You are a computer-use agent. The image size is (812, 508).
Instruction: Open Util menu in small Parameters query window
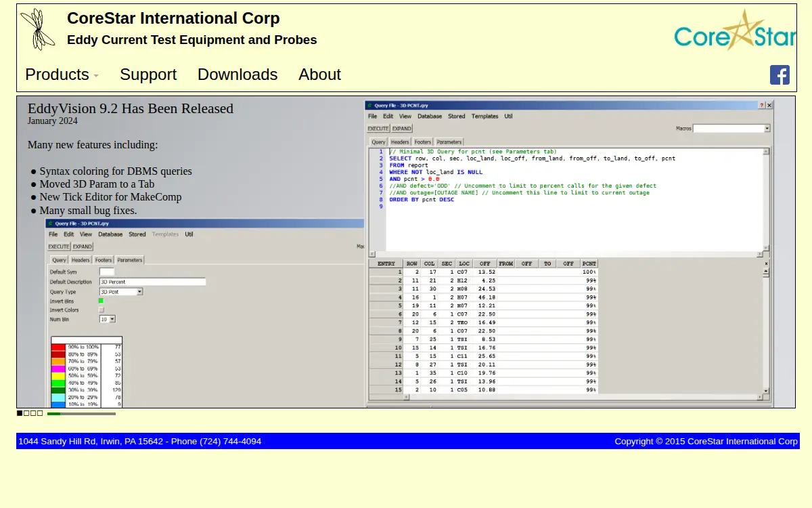[189, 234]
